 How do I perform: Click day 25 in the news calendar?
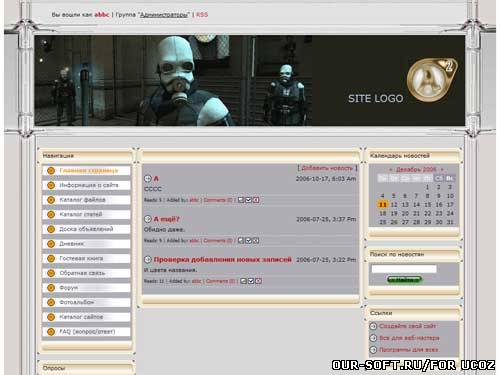click(383, 222)
